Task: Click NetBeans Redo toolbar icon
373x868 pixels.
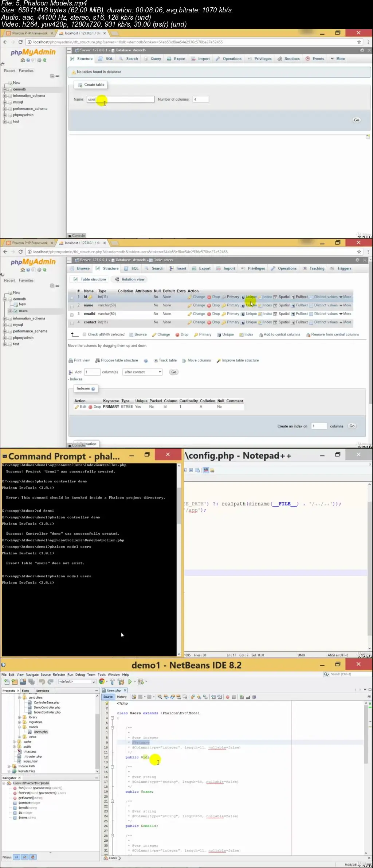Action: (50, 681)
